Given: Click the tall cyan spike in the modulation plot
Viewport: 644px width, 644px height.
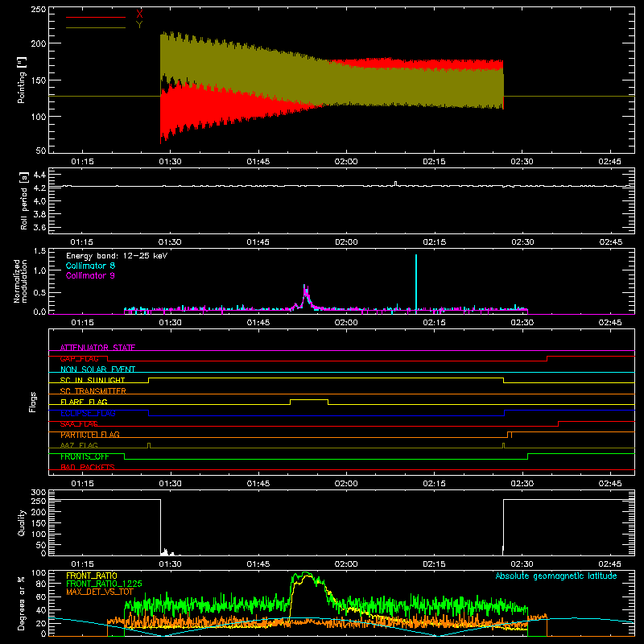Looking at the screenshot, I should 416,283.
